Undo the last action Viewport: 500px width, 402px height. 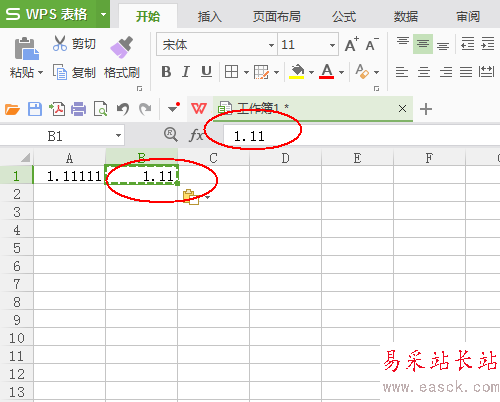[123, 109]
